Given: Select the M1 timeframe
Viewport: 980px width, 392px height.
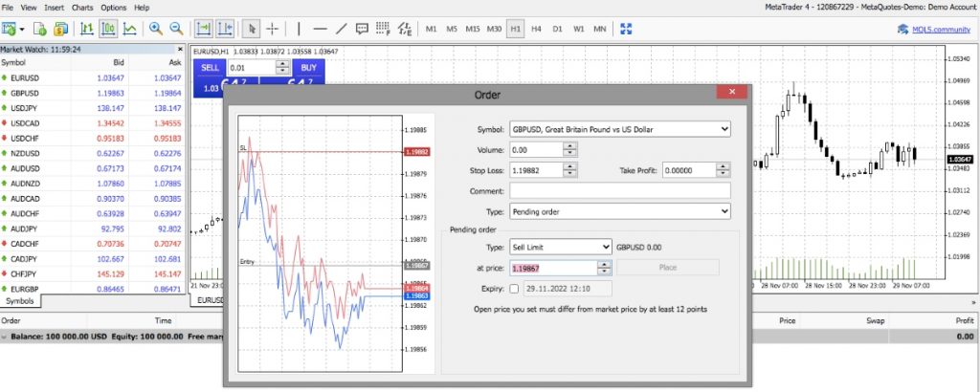Looking at the screenshot, I should click(x=432, y=29).
